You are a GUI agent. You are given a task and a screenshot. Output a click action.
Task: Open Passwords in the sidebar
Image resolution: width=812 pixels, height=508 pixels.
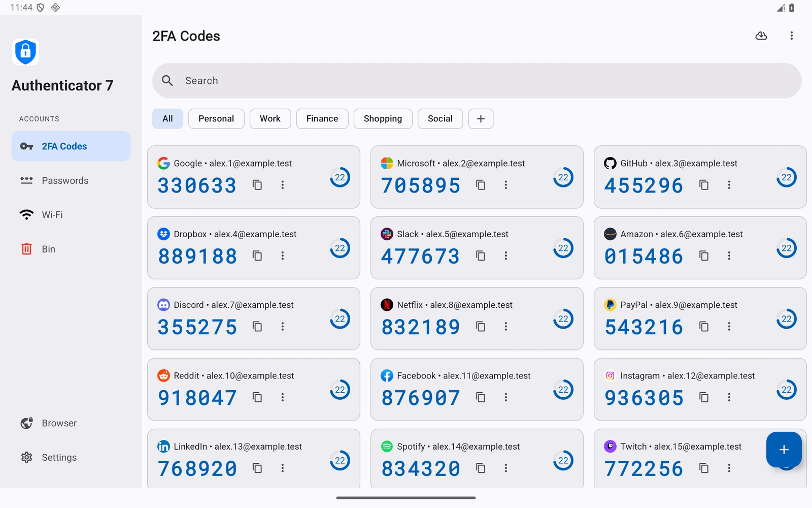click(71, 180)
